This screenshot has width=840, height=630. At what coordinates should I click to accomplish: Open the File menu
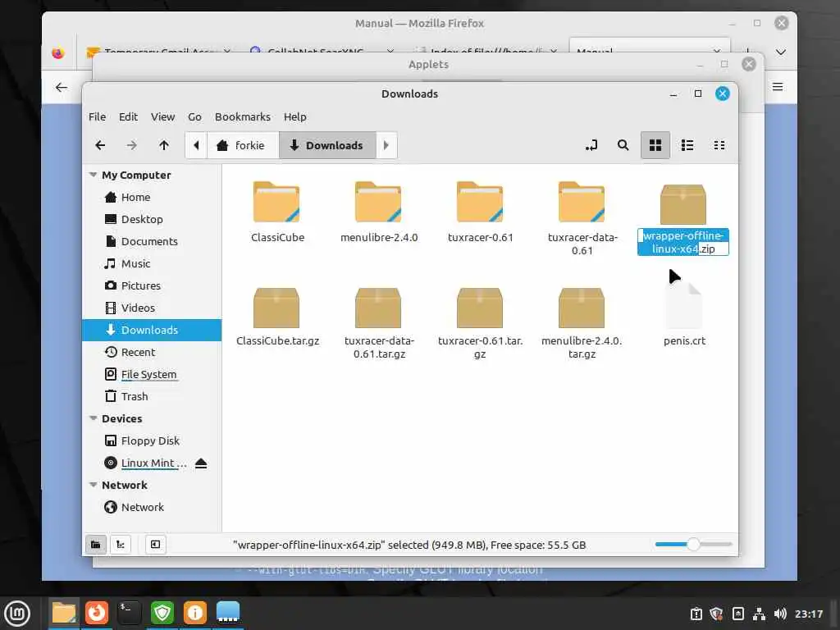coord(97,116)
